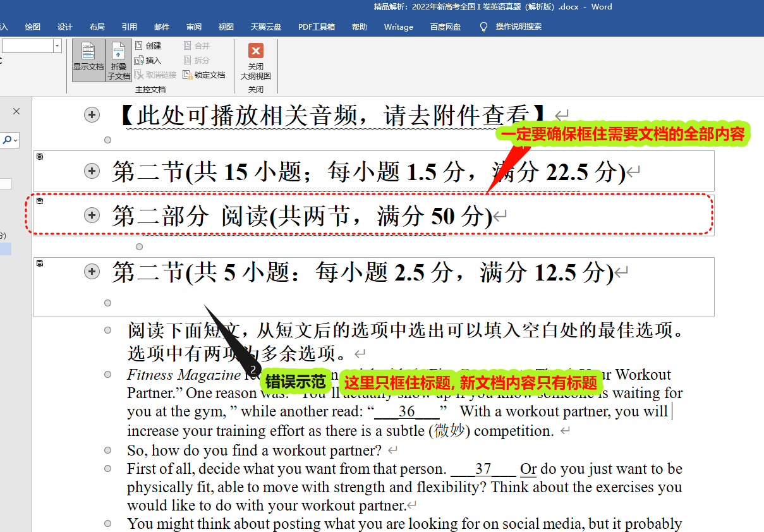Click bullet before 'So, how do you find'

pyautogui.click(x=108, y=450)
